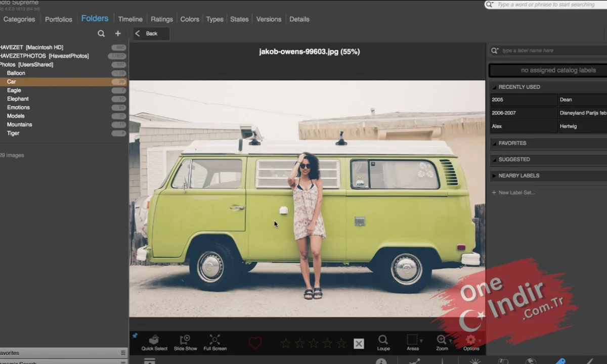The image size is (607, 364).
Task: Set rating to two stars
Action: click(300, 344)
